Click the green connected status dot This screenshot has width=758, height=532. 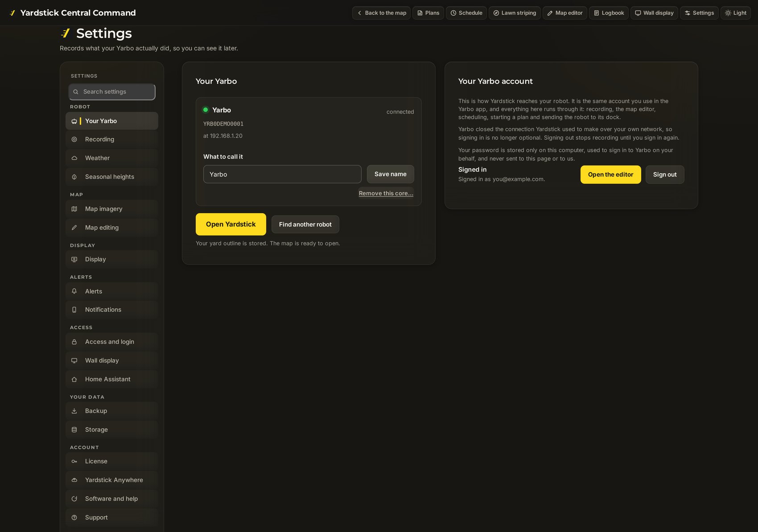click(206, 110)
